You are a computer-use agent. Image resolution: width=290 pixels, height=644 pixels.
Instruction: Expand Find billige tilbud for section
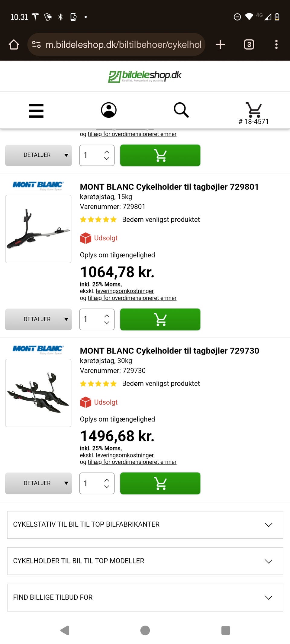(145, 598)
